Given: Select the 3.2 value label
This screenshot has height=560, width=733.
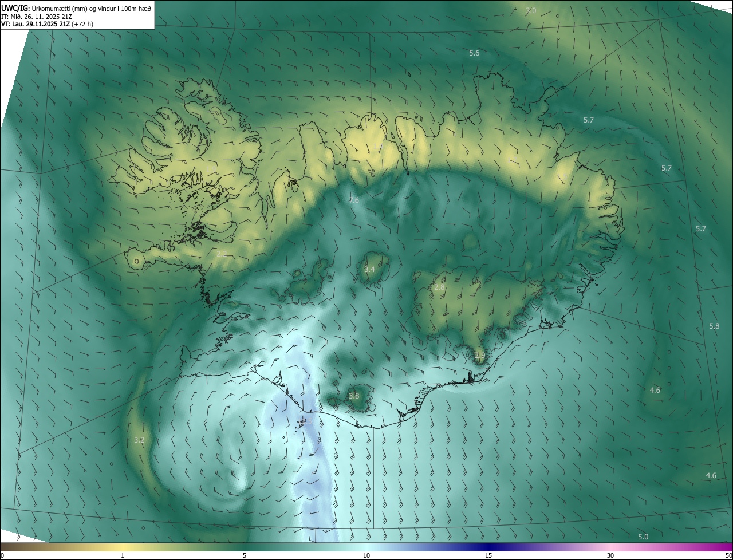Looking at the screenshot, I should point(139,440).
